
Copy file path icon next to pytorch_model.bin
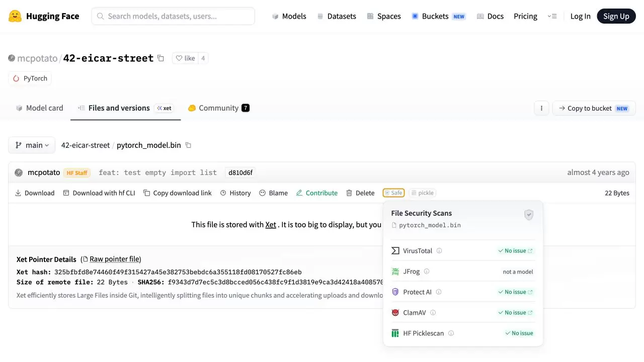[x=188, y=145]
